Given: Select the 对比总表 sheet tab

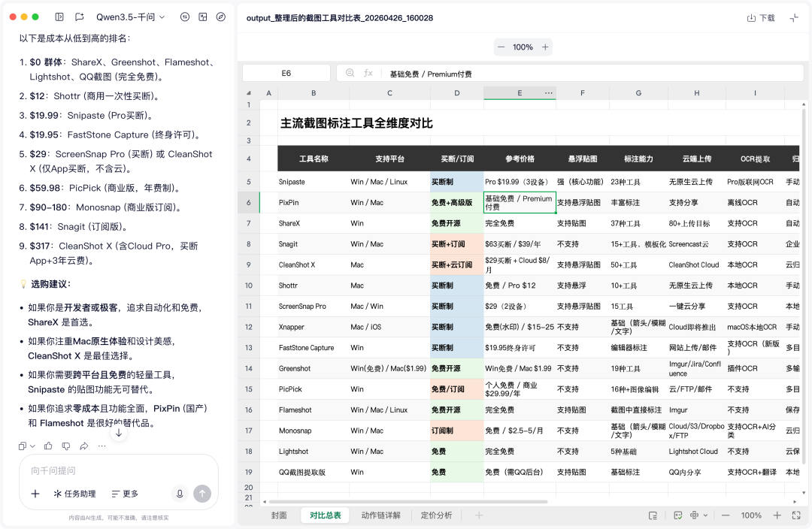Looking at the screenshot, I should click(326, 515).
